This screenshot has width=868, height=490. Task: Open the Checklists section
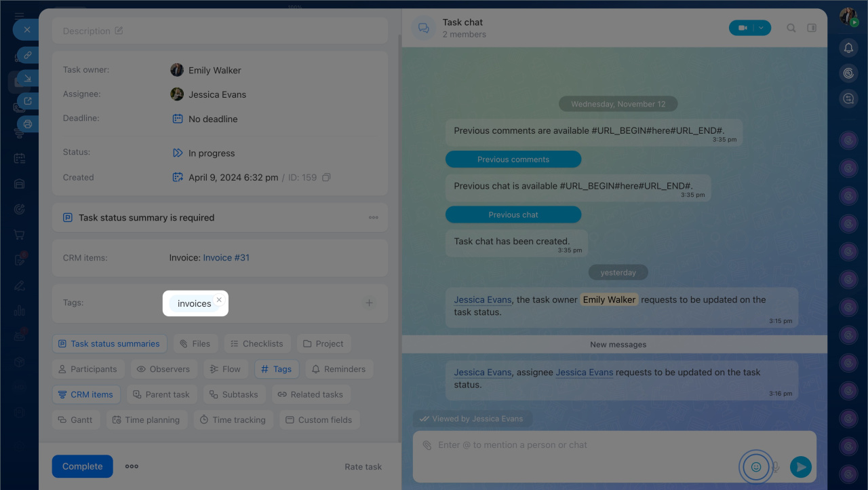pyautogui.click(x=257, y=343)
